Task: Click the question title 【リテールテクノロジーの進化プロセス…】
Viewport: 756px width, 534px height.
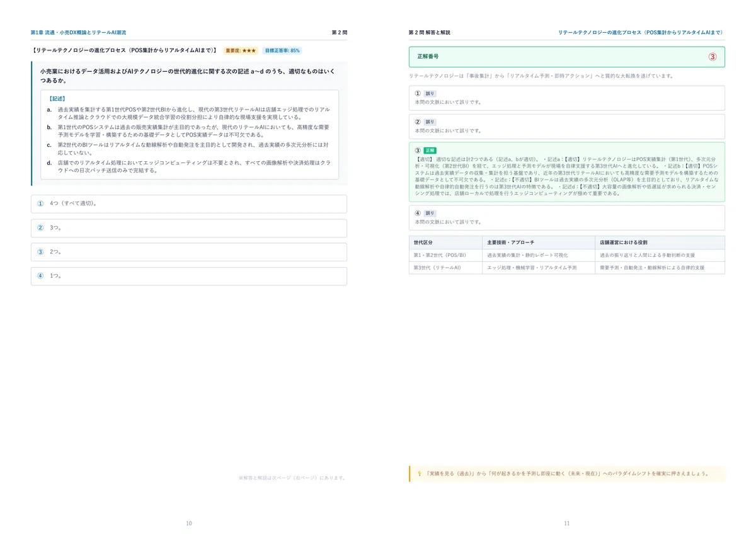Action: 124,50
